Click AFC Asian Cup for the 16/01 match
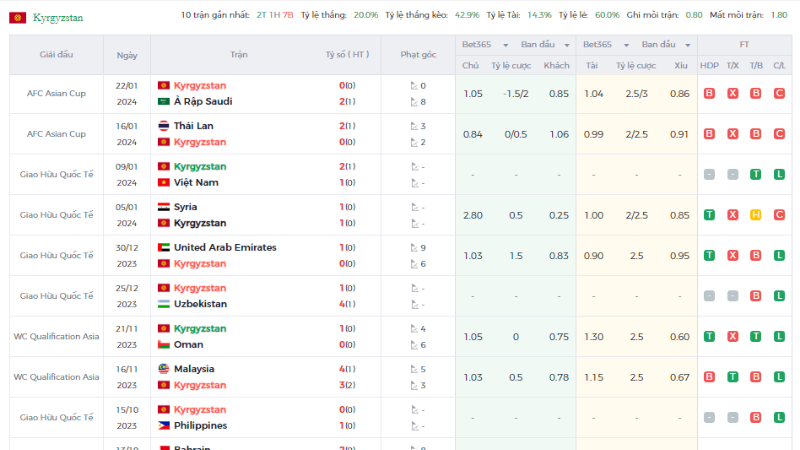The image size is (800, 450). pos(56,134)
